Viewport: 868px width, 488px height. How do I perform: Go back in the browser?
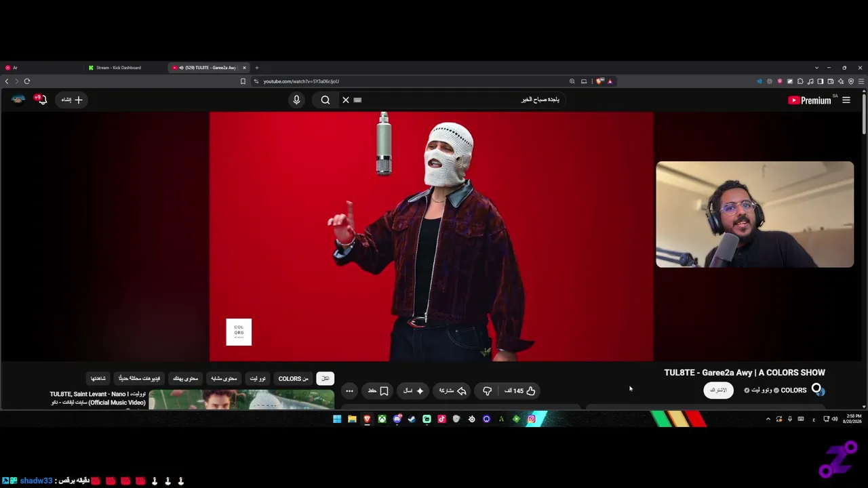coord(7,81)
